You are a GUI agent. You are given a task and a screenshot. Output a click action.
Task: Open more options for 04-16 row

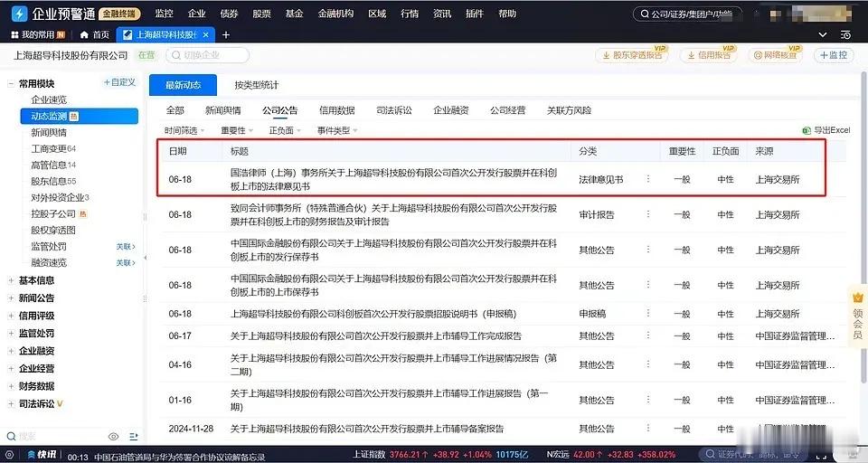pos(647,364)
